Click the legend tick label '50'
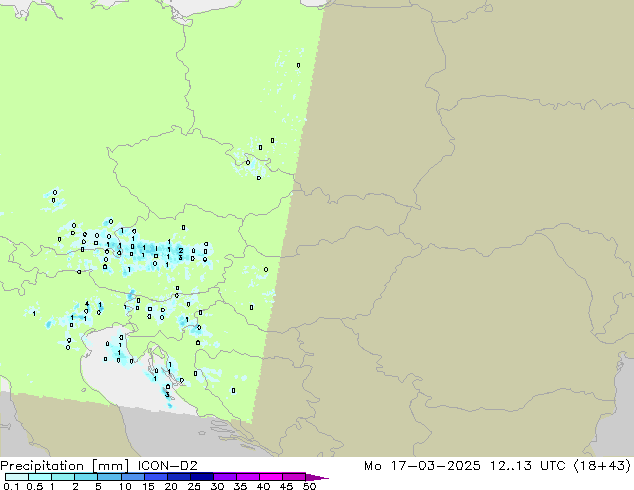634x490 pixels. tap(310, 486)
